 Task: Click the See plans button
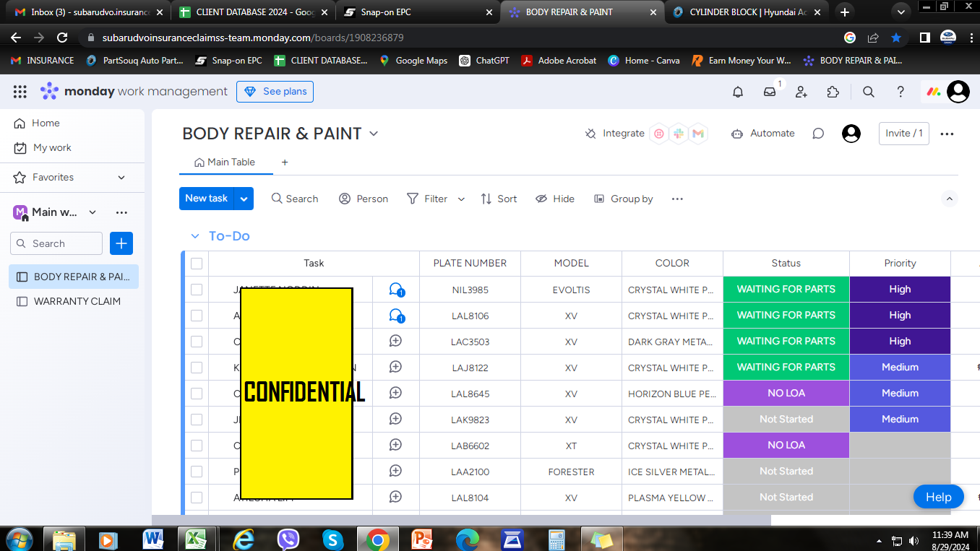point(275,92)
